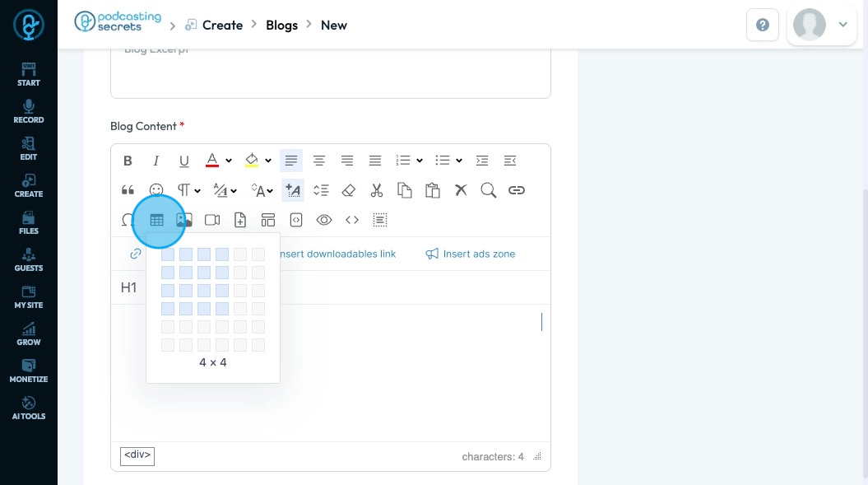Expand the ordered list options
This screenshot has width=868, height=485.
(420, 161)
